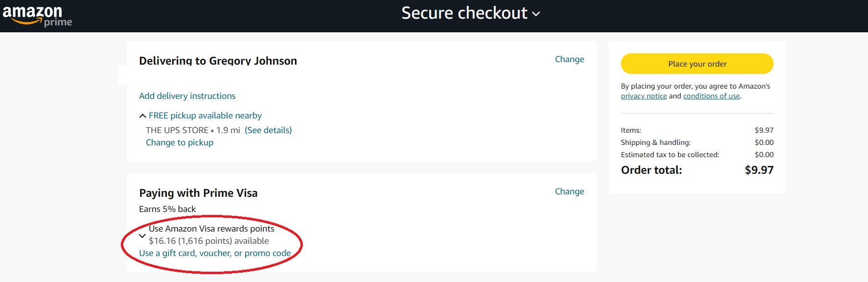Change the delivery address for Gregory Johnson

(x=569, y=59)
